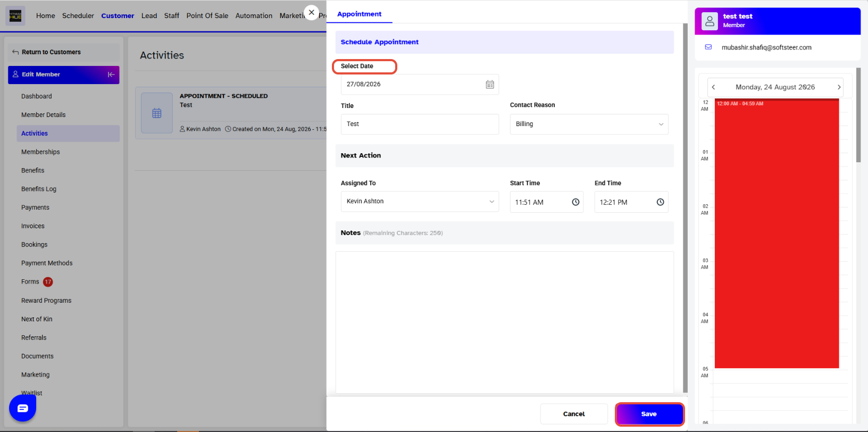Open Benefits in sidebar
868x432 pixels.
click(x=33, y=171)
